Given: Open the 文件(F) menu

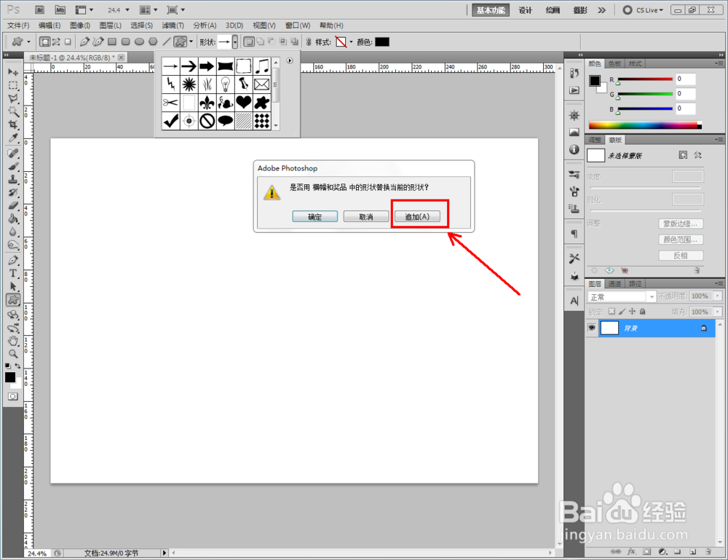Looking at the screenshot, I should [x=18, y=25].
